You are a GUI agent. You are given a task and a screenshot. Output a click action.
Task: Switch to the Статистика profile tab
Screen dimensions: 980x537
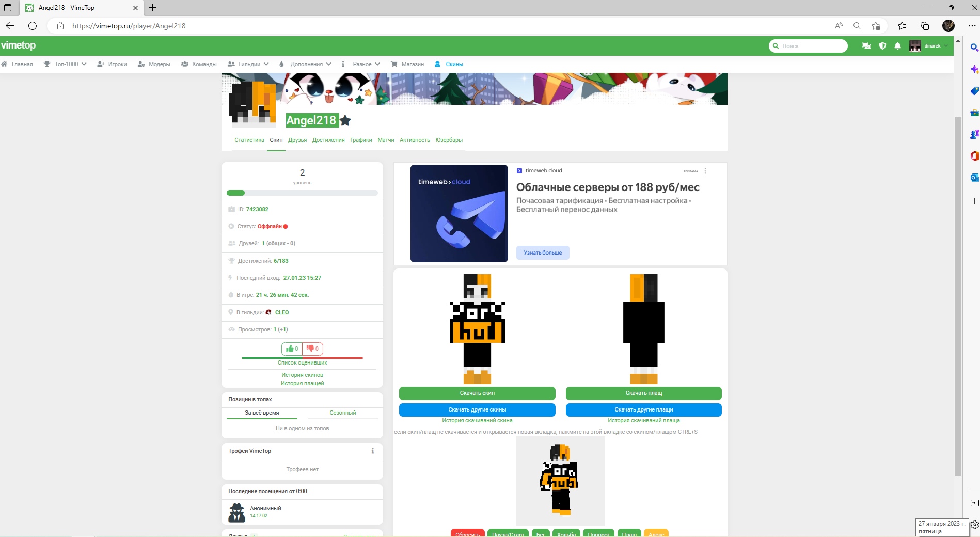(x=249, y=140)
